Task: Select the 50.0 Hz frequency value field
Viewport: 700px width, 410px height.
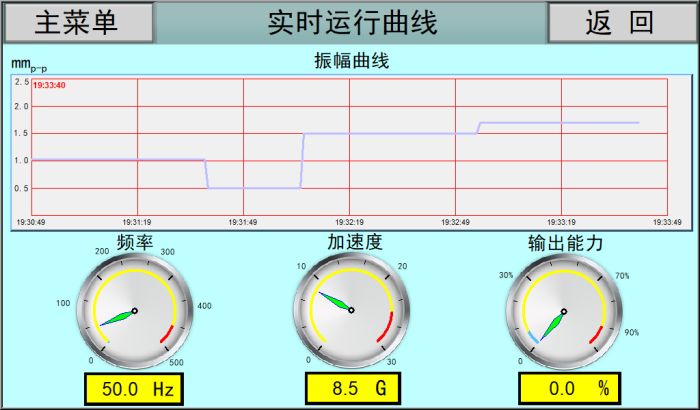Action: tap(135, 387)
